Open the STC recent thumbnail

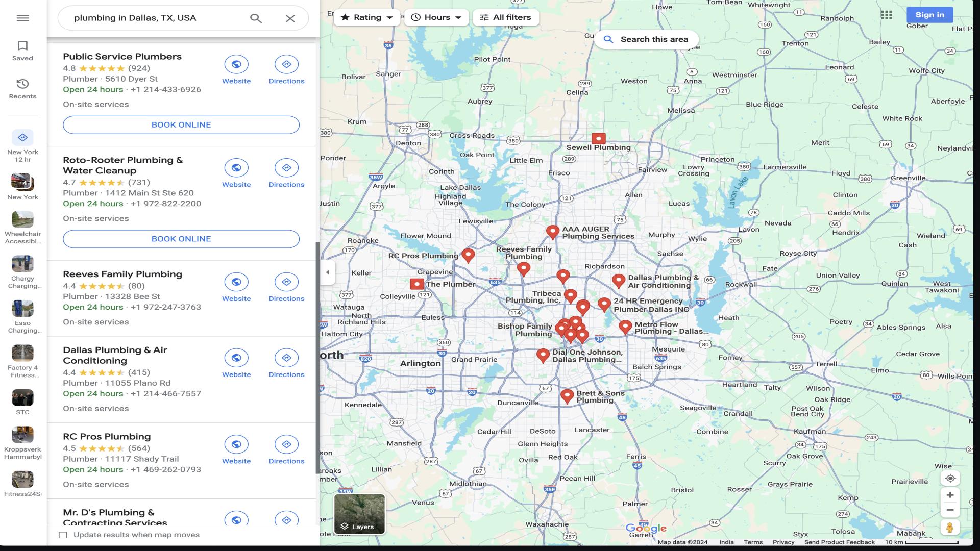[x=22, y=402]
